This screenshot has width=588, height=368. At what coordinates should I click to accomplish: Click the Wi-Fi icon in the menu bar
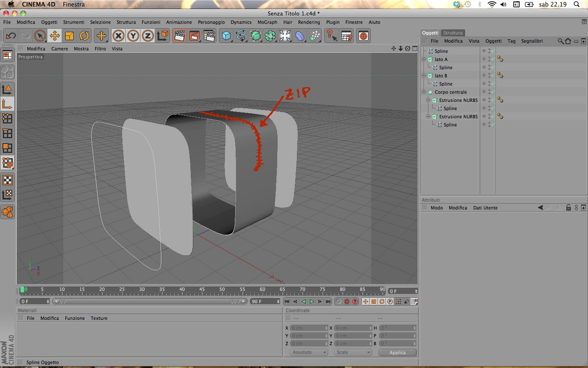coord(492,4)
